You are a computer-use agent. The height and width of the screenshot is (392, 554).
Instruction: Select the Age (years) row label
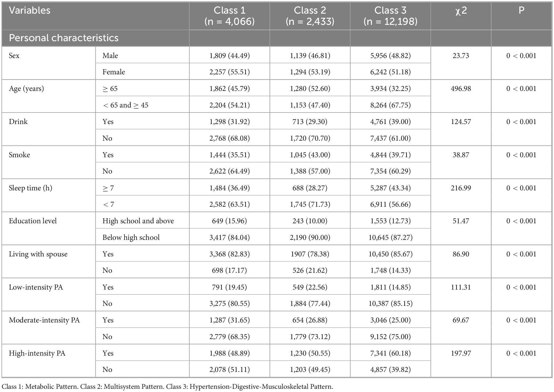coord(26,89)
